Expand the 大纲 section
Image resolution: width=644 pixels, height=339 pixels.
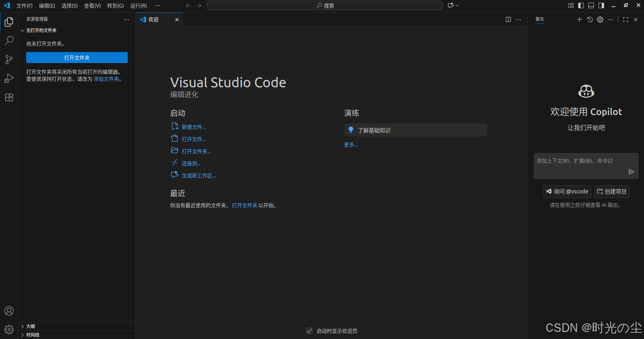click(x=77, y=326)
